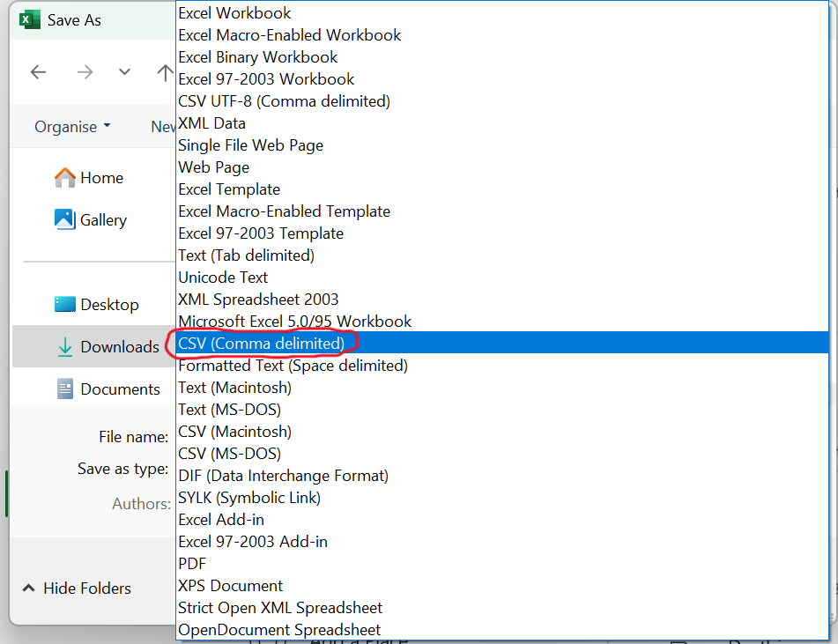Click the forward navigation arrow

coord(85,72)
